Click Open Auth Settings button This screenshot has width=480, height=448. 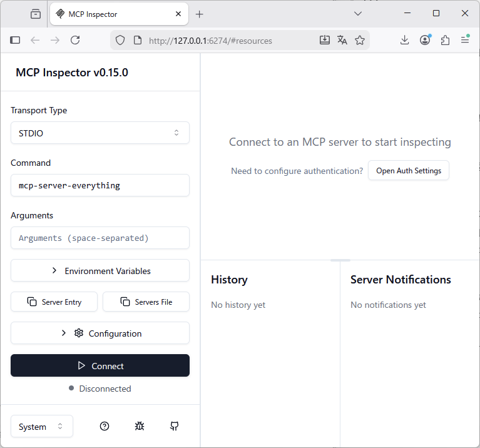(x=409, y=170)
